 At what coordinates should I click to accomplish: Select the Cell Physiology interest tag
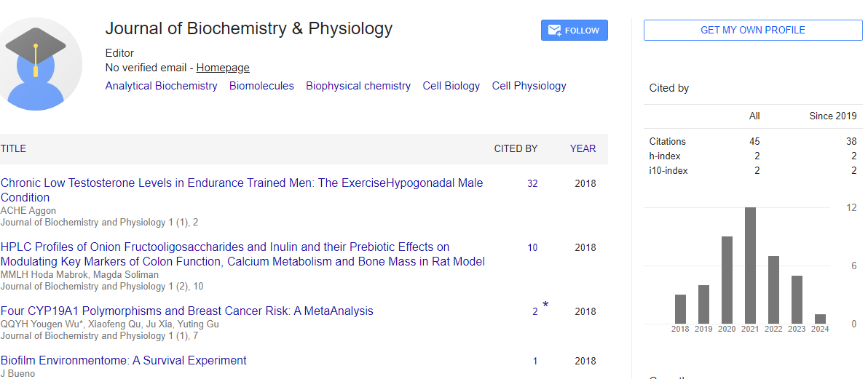tap(529, 86)
